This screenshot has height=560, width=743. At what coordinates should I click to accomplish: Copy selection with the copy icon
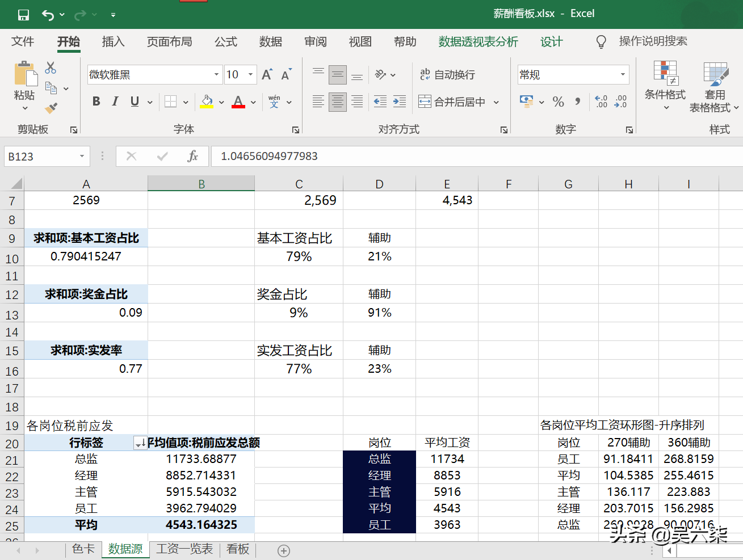(x=51, y=88)
